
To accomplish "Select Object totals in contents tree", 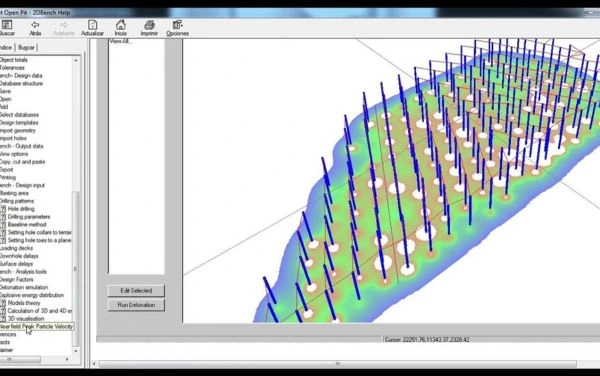I will tap(14, 60).
